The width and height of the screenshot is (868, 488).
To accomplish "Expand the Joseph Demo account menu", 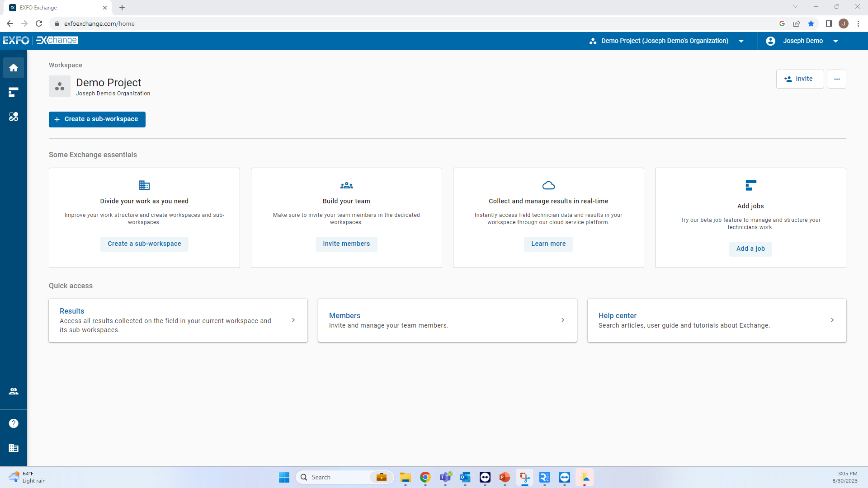I will point(836,41).
